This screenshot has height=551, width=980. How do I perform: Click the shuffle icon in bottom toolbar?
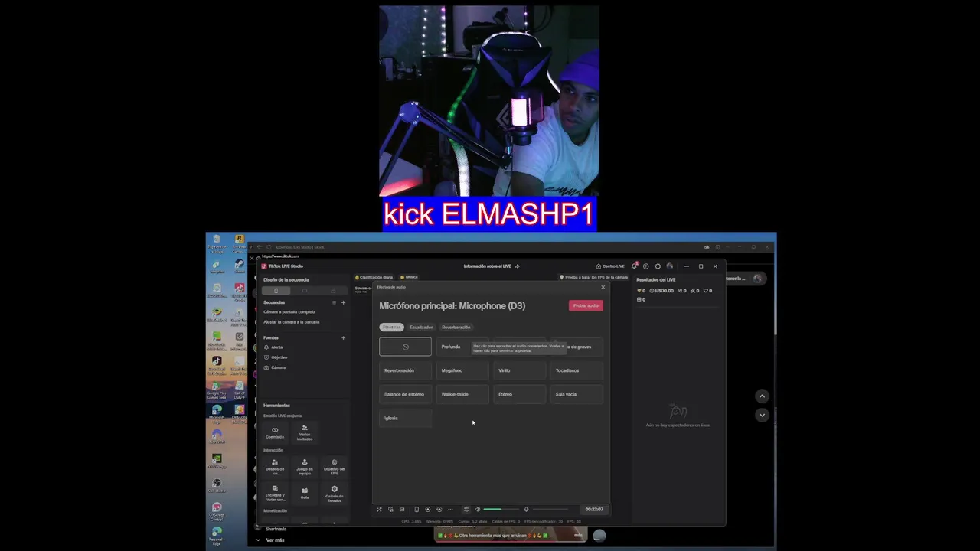[x=379, y=510]
